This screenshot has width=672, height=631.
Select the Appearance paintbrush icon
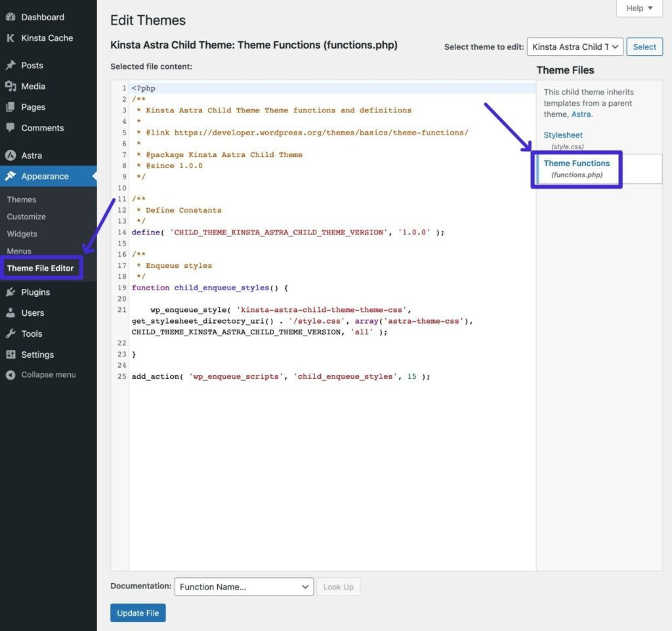(11, 176)
